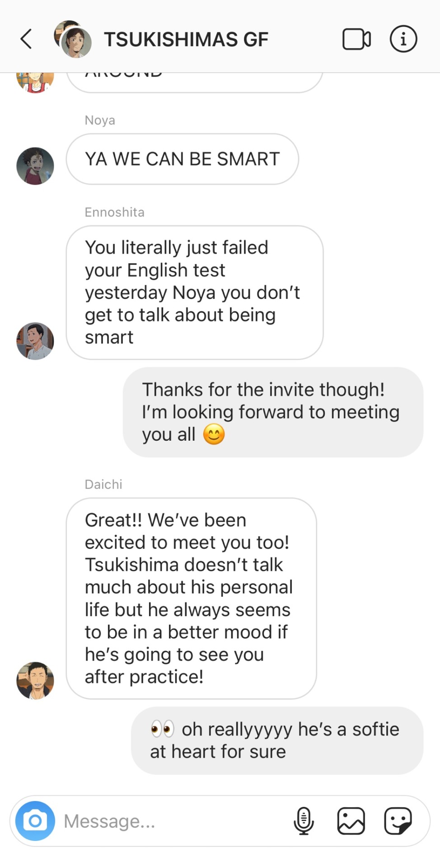The height and width of the screenshot is (868, 440).
Task: Select Daichi's "Great!!" message bubble
Action: coord(191,598)
